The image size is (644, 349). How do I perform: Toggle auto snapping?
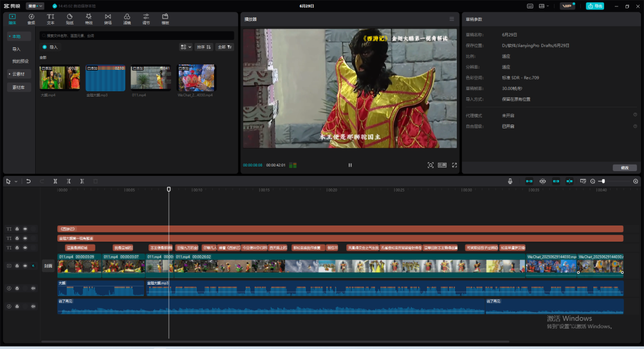pos(543,181)
